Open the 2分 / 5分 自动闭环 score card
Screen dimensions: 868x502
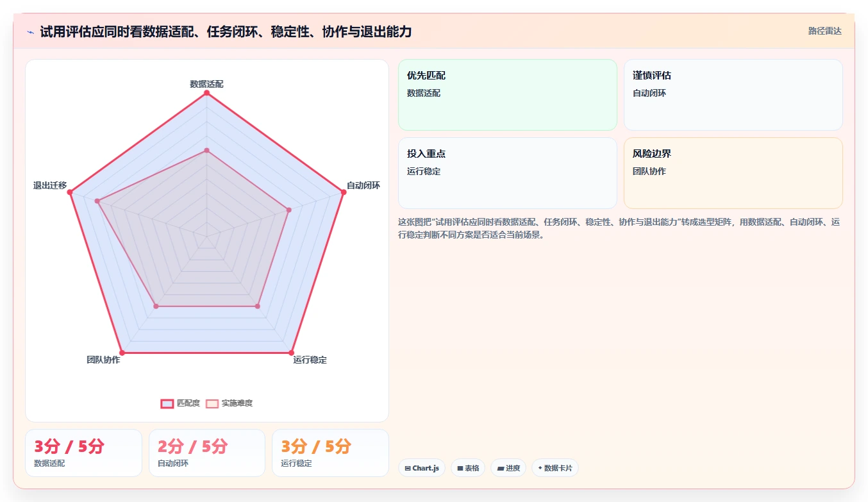[207, 453]
